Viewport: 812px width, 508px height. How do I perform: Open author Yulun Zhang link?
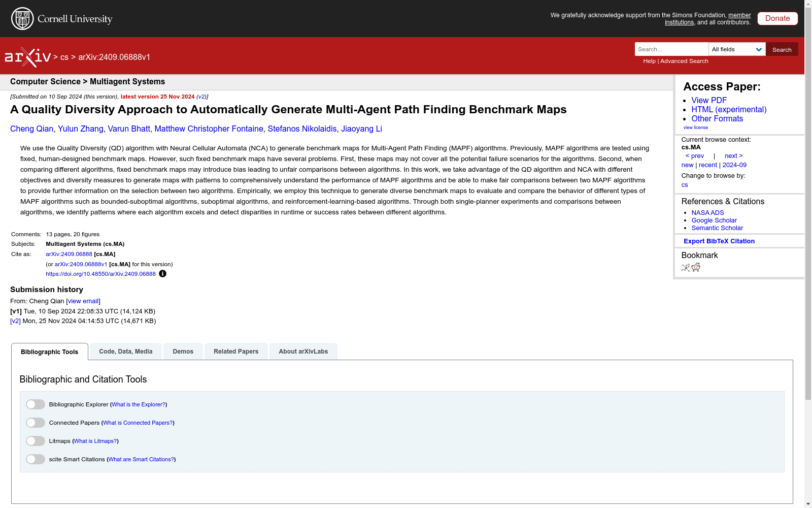(x=81, y=129)
